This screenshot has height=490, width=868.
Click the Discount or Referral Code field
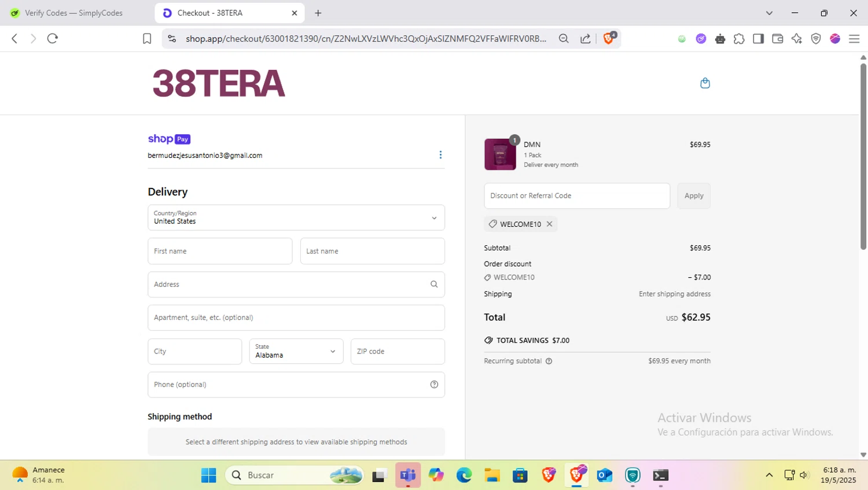(x=577, y=196)
